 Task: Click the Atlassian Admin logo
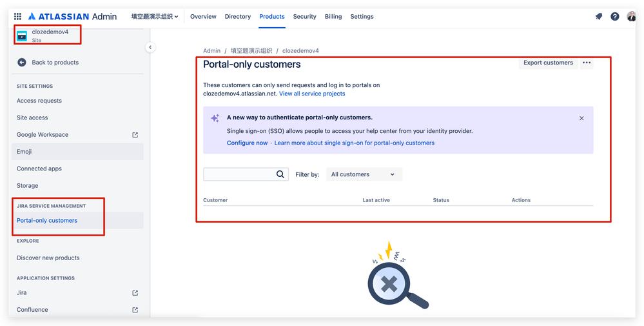pyautogui.click(x=73, y=16)
